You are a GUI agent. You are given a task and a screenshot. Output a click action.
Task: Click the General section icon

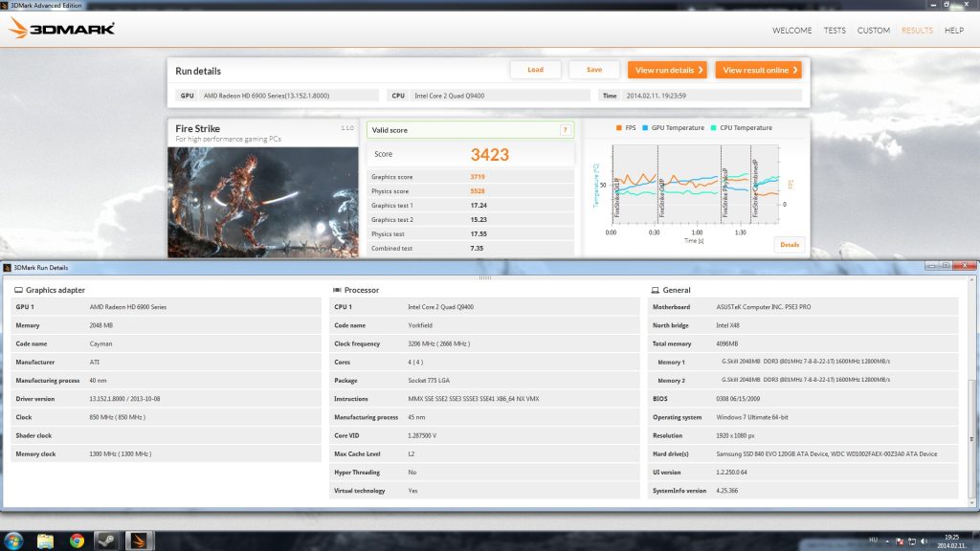(655, 290)
